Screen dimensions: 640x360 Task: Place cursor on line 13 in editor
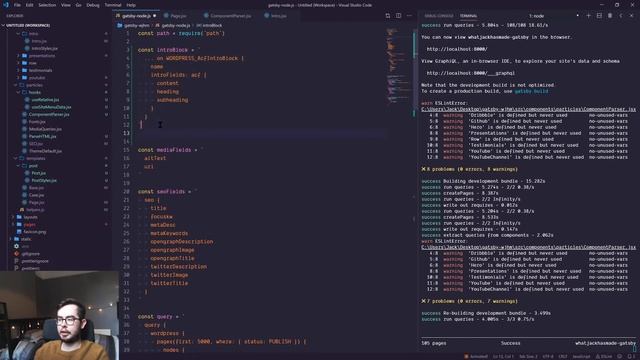[261, 133]
